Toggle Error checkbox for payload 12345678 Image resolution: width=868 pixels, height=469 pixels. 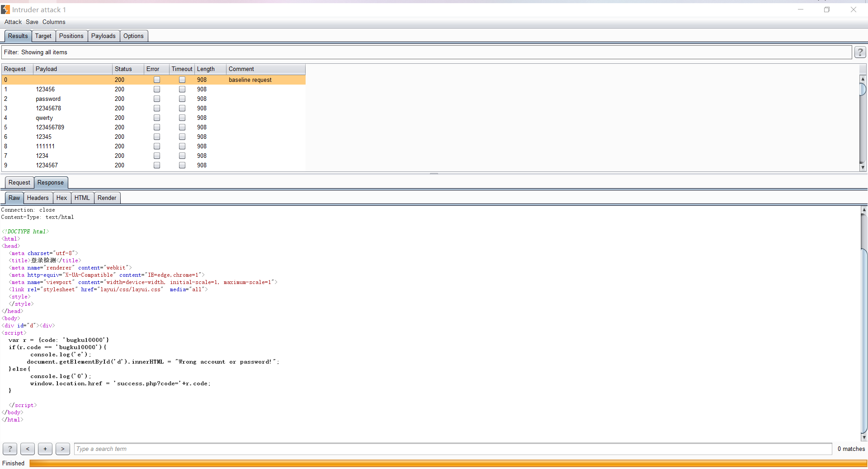157,108
